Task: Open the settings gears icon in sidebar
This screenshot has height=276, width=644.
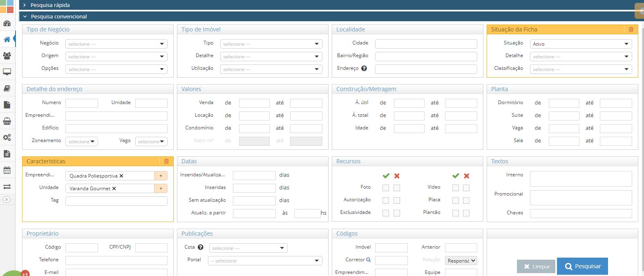Action: pyautogui.click(x=7, y=138)
